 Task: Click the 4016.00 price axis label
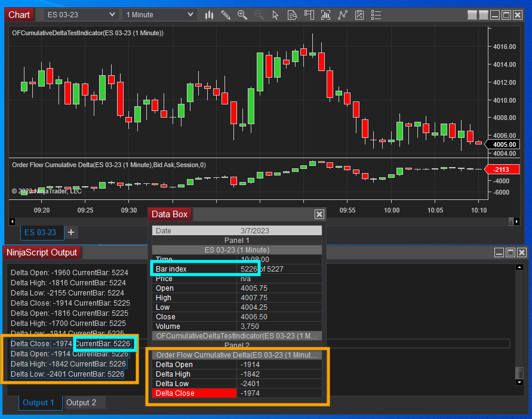pyautogui.click(x=505, y=47)
